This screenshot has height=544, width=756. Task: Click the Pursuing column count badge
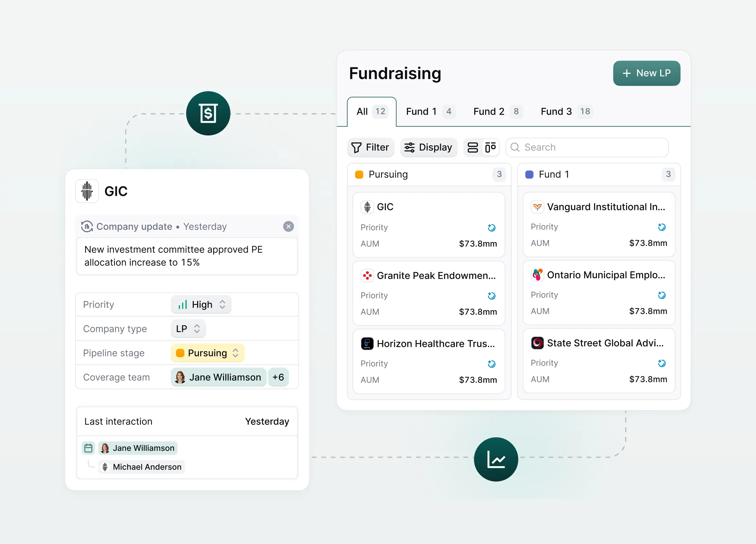point(499,174)
